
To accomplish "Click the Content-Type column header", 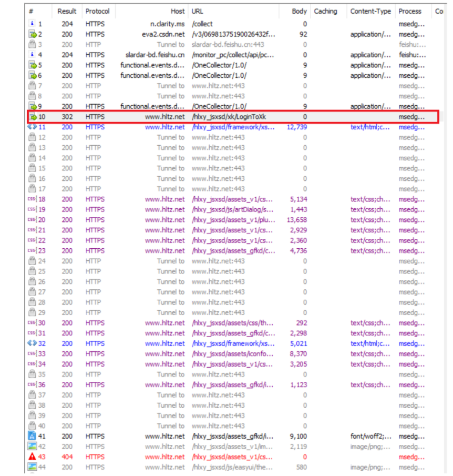I will [x=370, y=11].
